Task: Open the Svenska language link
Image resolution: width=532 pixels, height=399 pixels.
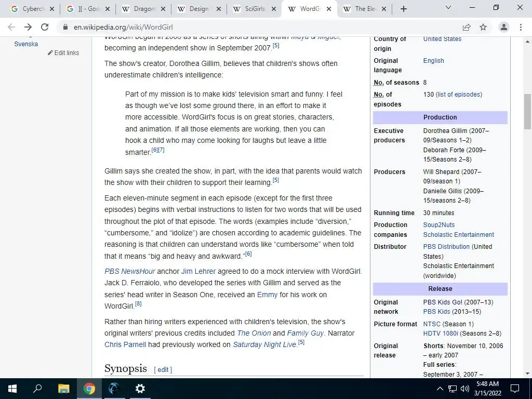Action: click(x=26, y=44)
